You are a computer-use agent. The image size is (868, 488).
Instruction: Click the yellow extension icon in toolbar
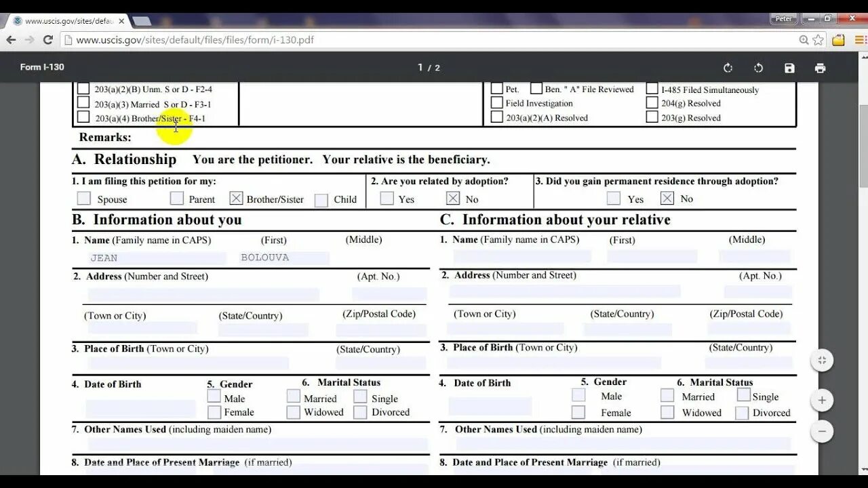tap(839, 40)
